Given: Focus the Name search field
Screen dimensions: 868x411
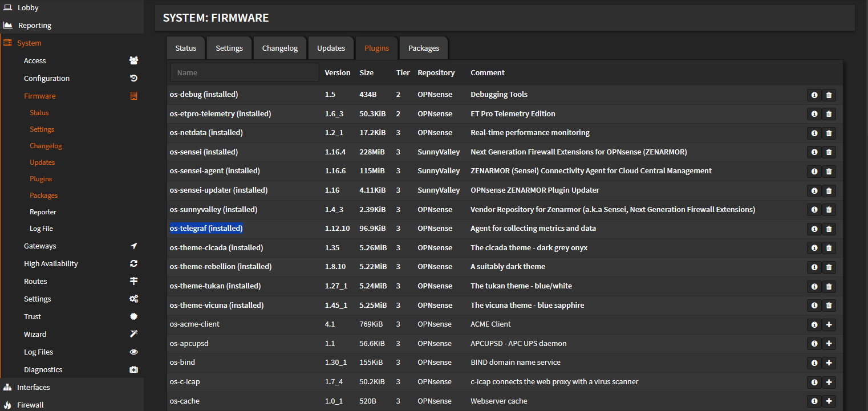Looking at the screenshot, I should [x=245, y=72].
